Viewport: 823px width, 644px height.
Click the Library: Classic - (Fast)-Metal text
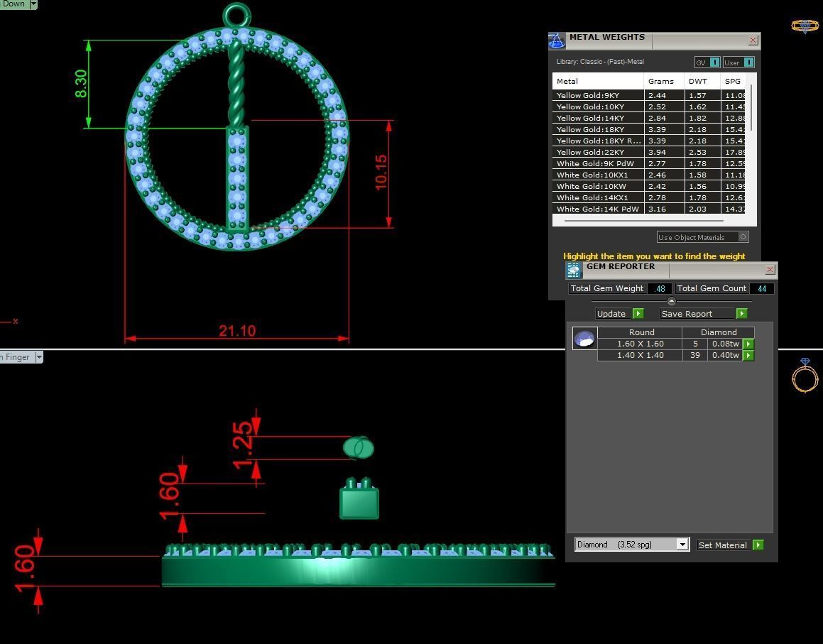pos(600,61)
